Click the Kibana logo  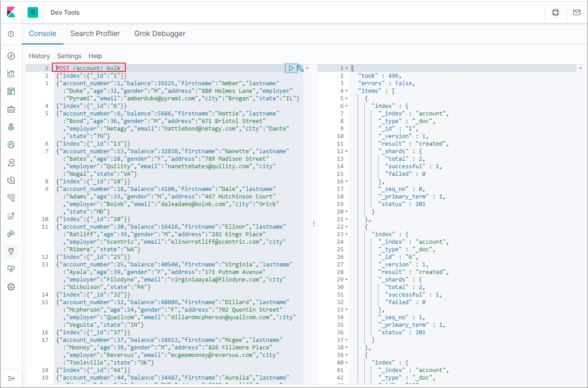click(x=11, y=12)
